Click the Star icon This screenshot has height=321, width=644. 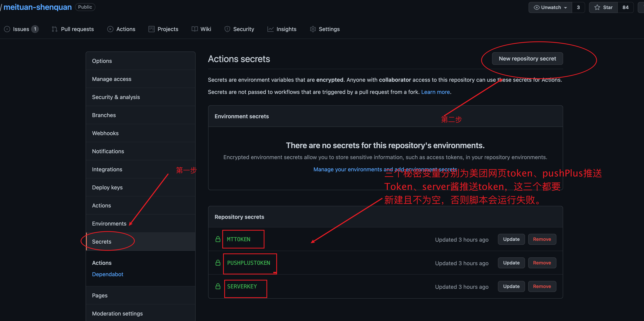click(597, 7)
